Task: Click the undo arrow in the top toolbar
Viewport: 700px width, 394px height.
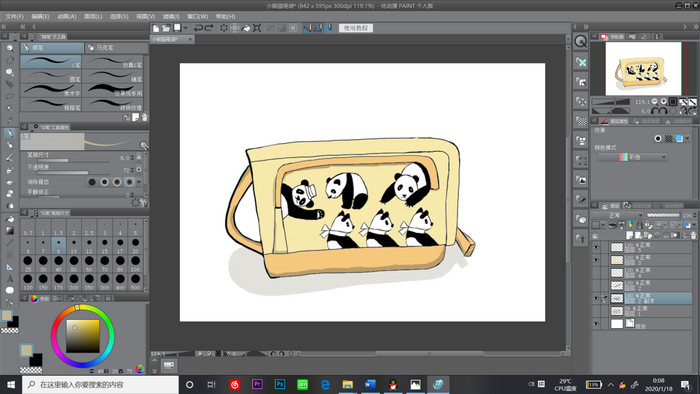Action: (198, 28)
